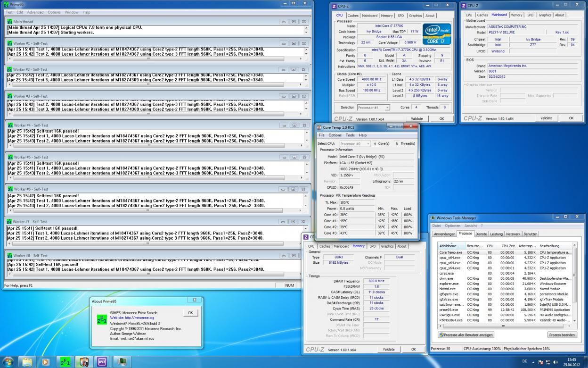The height and width of the screenshot is (368, 588).
Task: Maximize the Worker #2 child window
Action: pos(294,69)
